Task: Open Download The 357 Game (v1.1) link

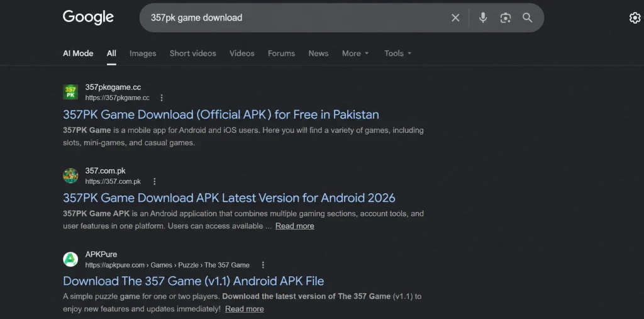Action: [194, 281]
